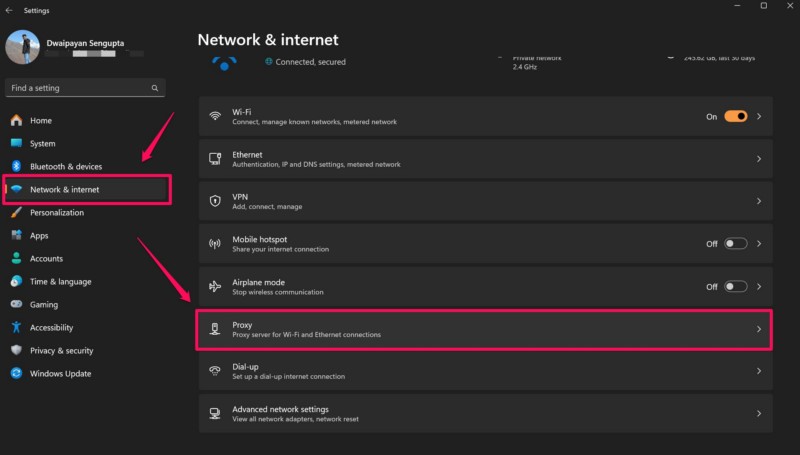Click the VPN shield icon

(x=215, y=201)
